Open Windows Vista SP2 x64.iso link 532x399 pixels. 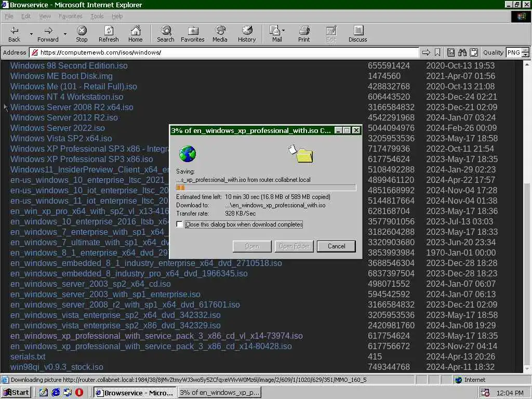[61, 138]
